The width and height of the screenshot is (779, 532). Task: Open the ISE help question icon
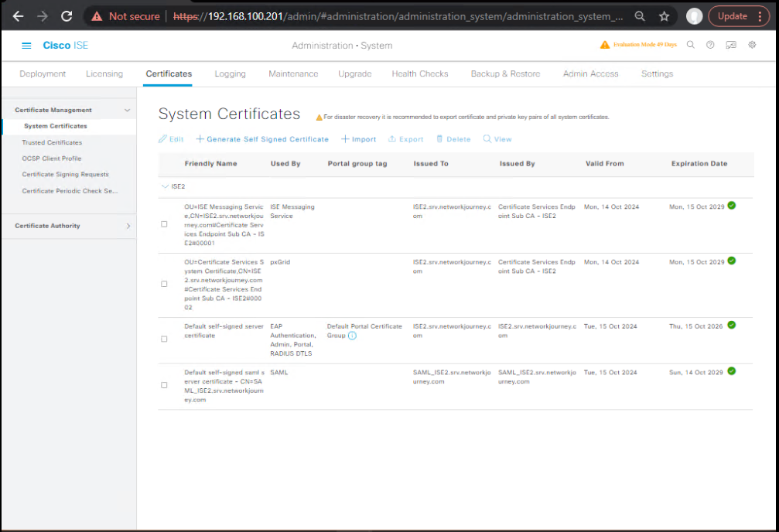[x=710, y=45]
